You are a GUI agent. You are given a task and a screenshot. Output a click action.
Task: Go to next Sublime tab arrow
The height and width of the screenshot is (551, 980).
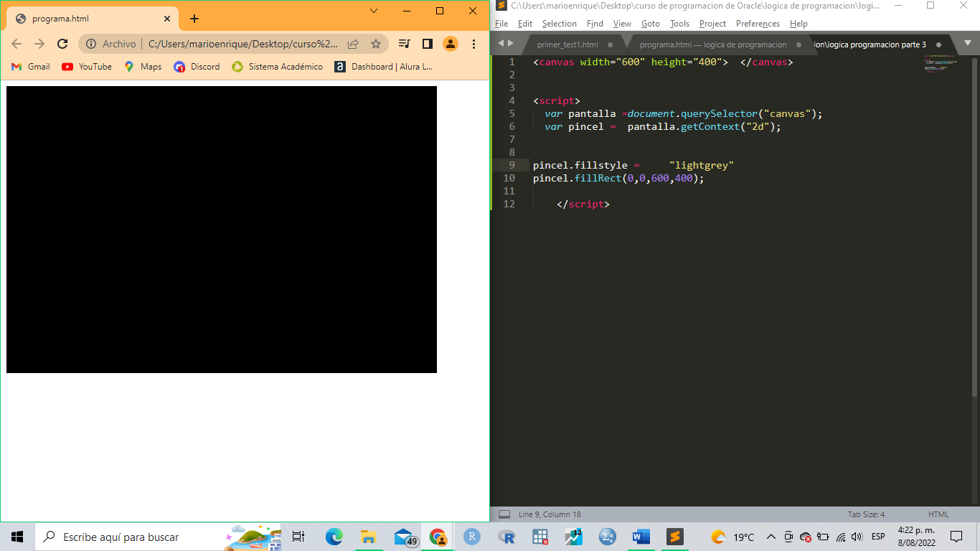pyautogui.click(x=510, y=44)
